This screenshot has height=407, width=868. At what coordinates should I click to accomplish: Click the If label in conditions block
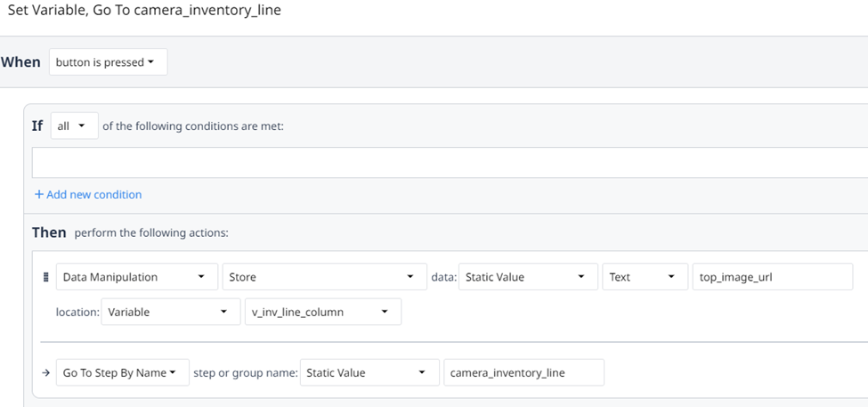coord(37,126)
